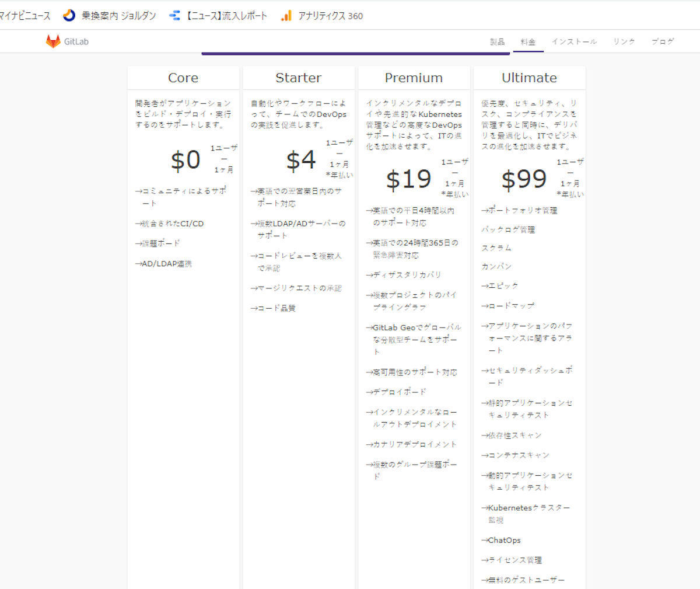Open 静的アプリケーションセキュリティテスト link
This screenshot has height=589, width=700.
click(x=527, y=409)
